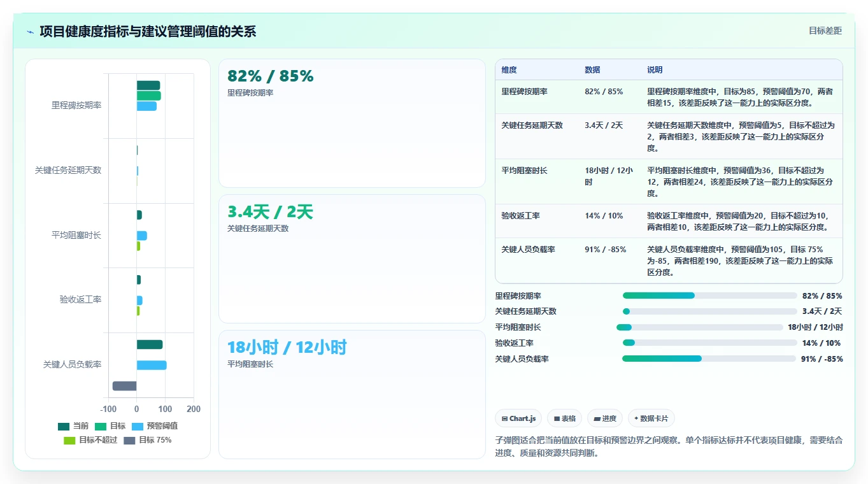
Task: Click 验收返工率 in the table's first column
Action: [521, 216]
